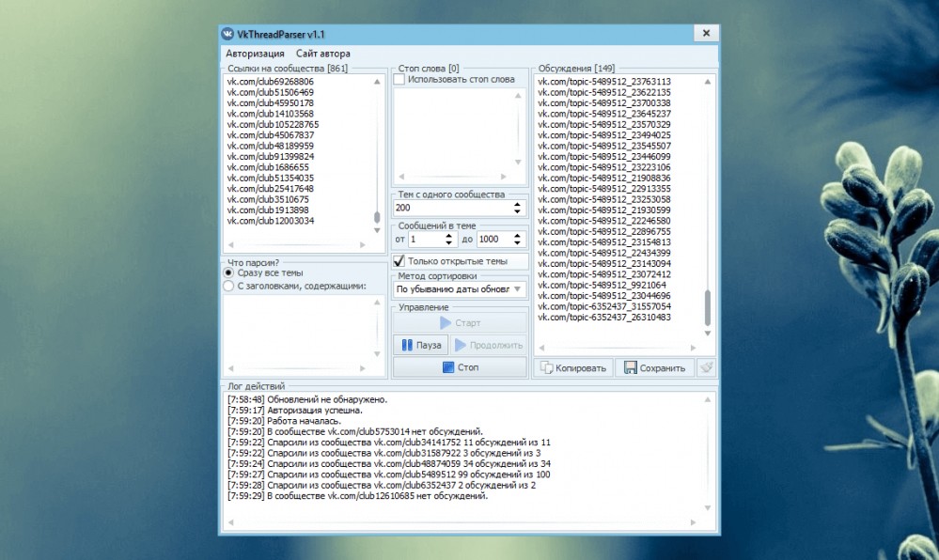Click the Копировать button
Screen dimensions: 939x560
pos(573,367)
